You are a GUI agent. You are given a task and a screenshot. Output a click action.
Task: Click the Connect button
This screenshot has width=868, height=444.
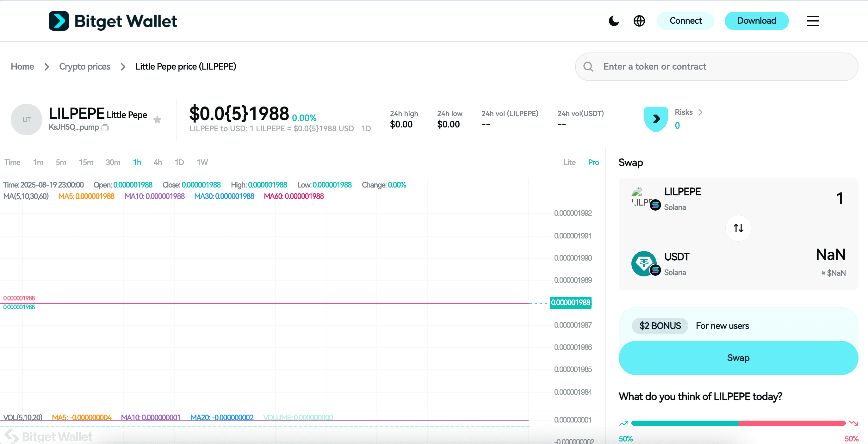[x=685, y=21]
